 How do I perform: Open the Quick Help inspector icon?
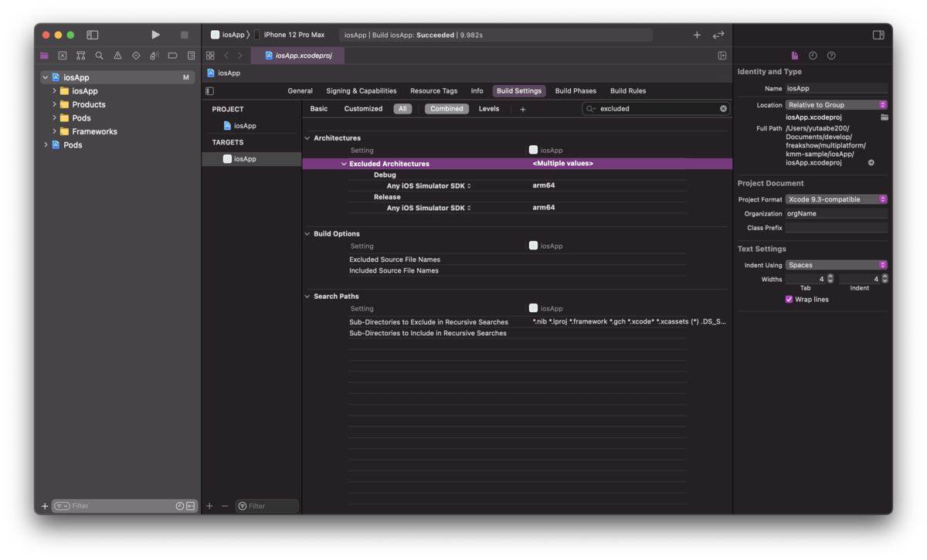831,56
